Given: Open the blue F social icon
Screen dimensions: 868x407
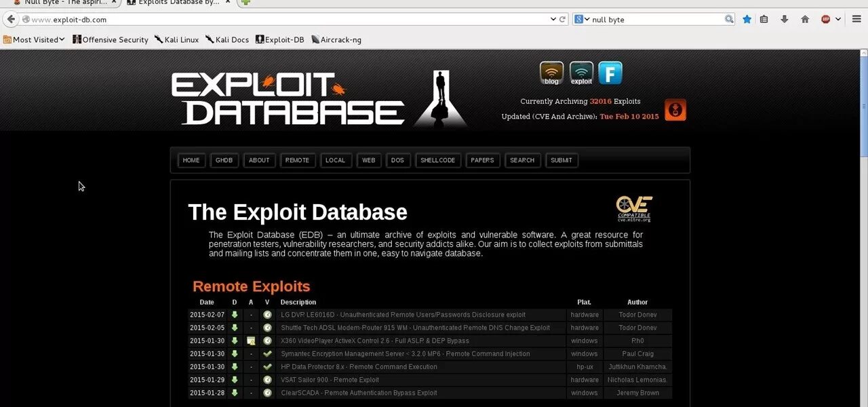Looking at the screenshot, I should pos(610,73).
